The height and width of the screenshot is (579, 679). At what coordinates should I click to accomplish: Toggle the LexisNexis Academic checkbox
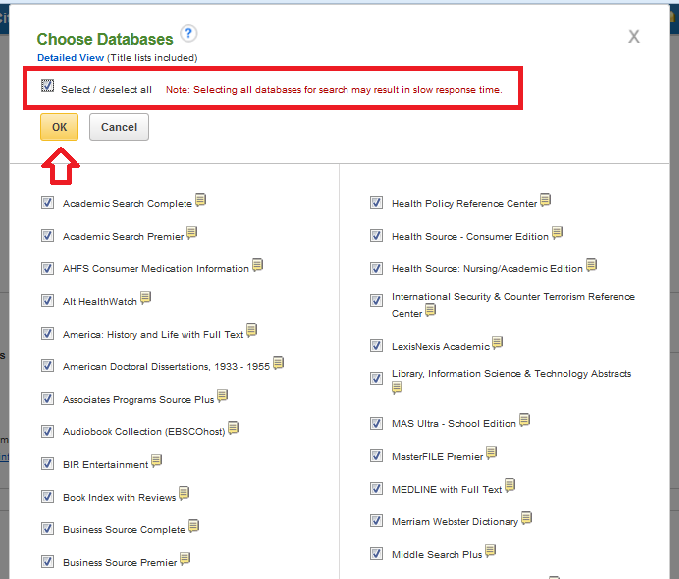376,346
